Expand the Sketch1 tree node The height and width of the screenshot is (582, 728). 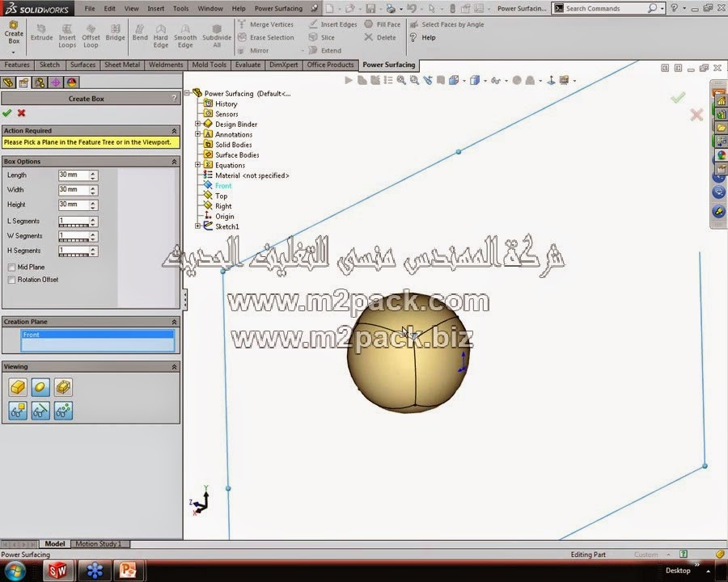(x=198, y=226)
